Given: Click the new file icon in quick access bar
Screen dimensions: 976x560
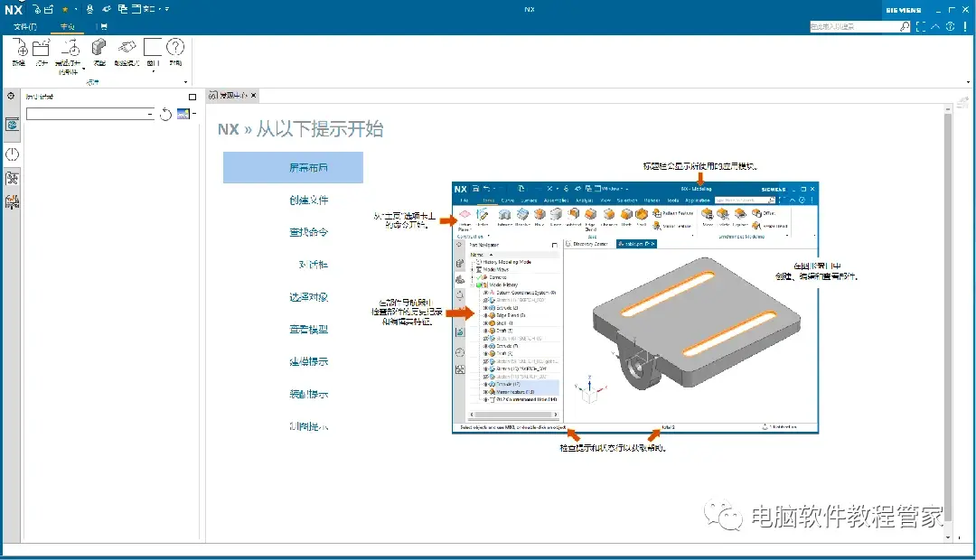Looking at the screenshot, I should tap(37, 9).
